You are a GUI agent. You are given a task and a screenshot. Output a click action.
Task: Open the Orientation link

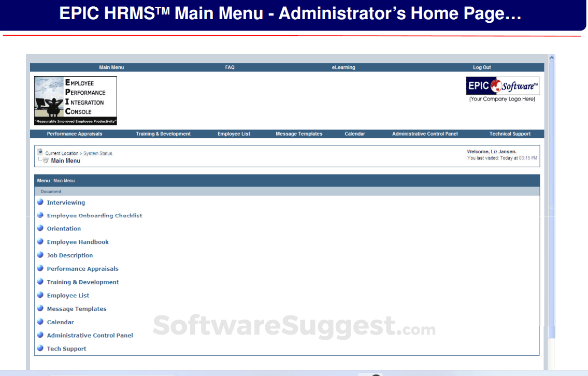64,229
